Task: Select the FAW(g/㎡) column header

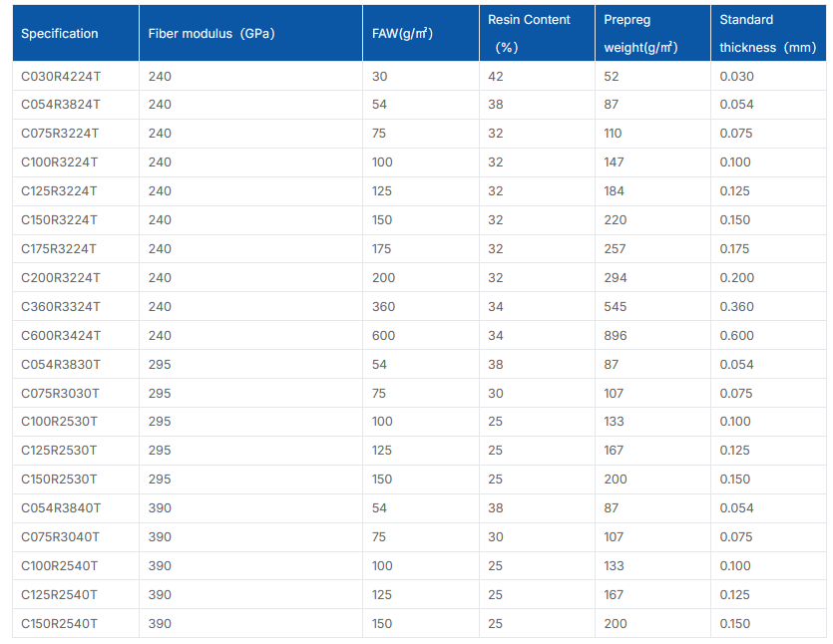Action: [402, 34]
